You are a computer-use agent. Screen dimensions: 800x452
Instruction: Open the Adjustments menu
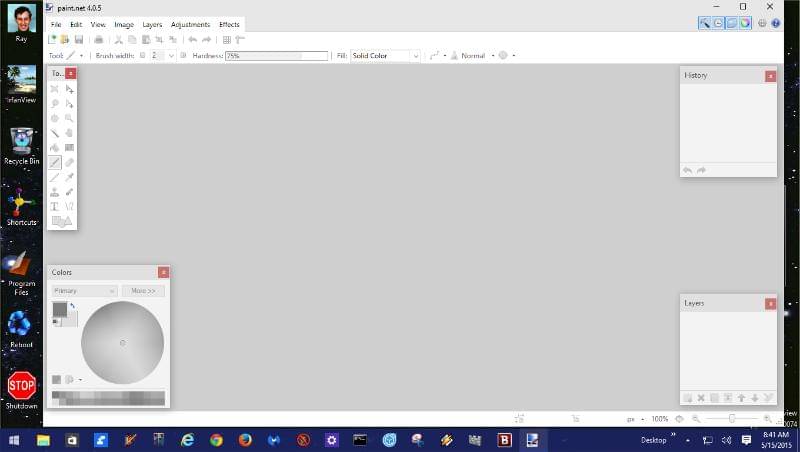click(x=190, y=24)
